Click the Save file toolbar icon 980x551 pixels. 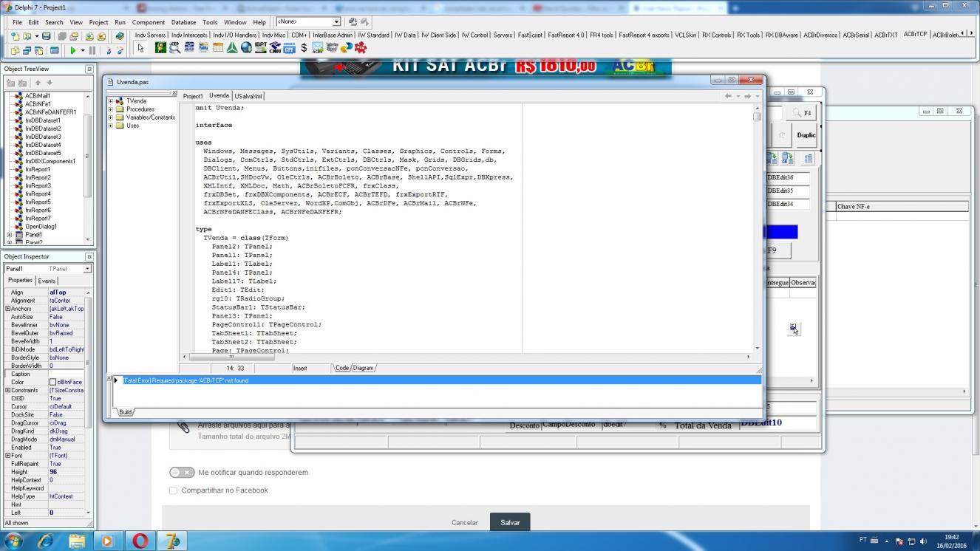pyautogui.click(x=46, y=36)
